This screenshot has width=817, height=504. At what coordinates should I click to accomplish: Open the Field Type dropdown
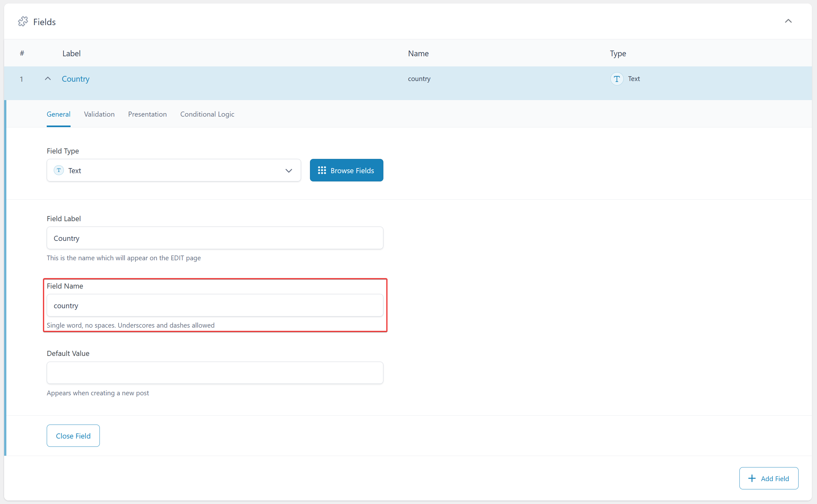pos(288,170)
